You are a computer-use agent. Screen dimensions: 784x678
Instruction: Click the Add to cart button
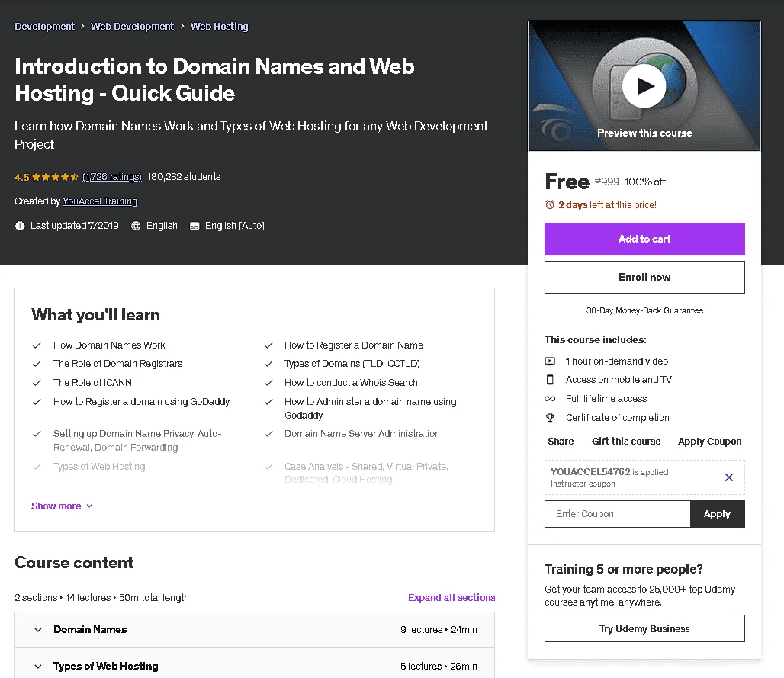pos(644,239)
